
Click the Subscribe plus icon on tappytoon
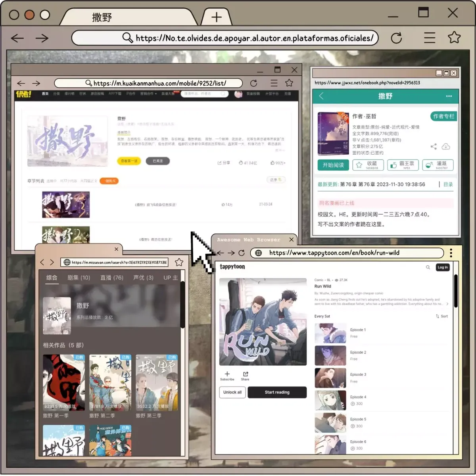227,374
